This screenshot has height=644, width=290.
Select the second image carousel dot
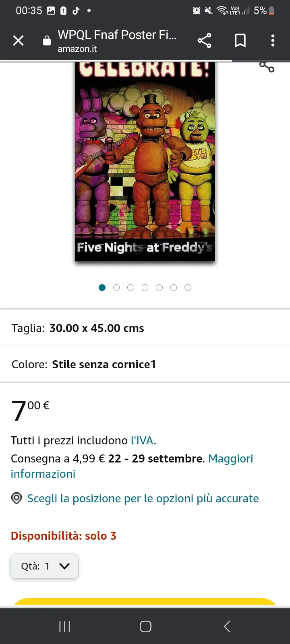pos(116,287)
